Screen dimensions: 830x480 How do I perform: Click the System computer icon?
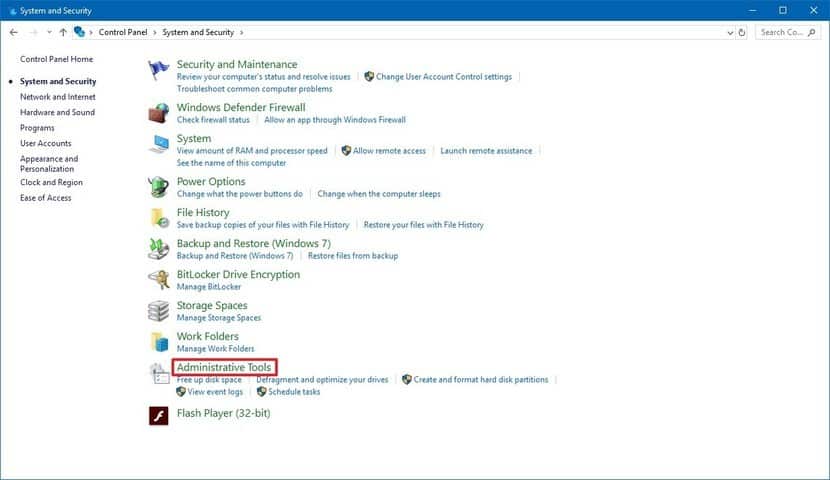point(159,144)
